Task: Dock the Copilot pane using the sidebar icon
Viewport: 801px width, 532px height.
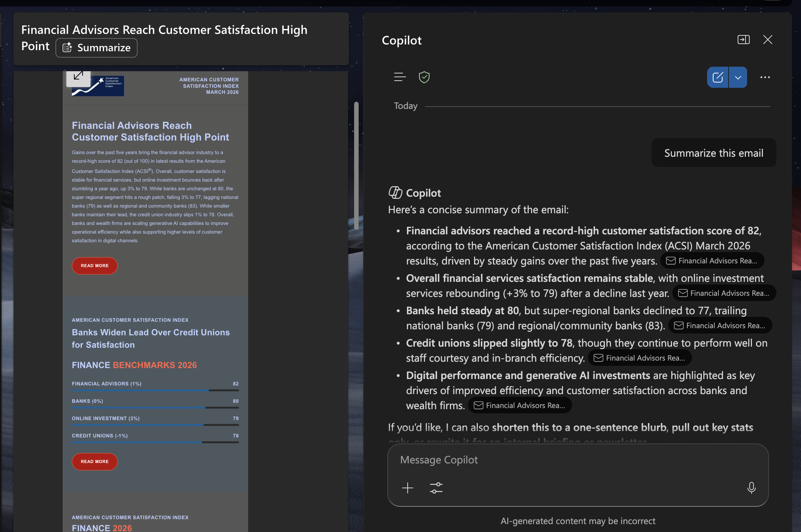Action: pyautogui.click(x=743, y=40)
